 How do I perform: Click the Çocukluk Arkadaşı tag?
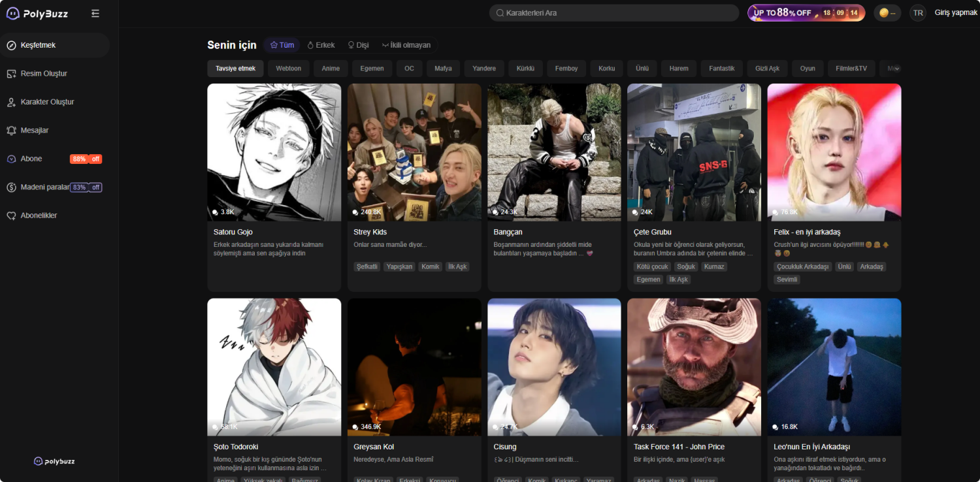click(803, 266)
